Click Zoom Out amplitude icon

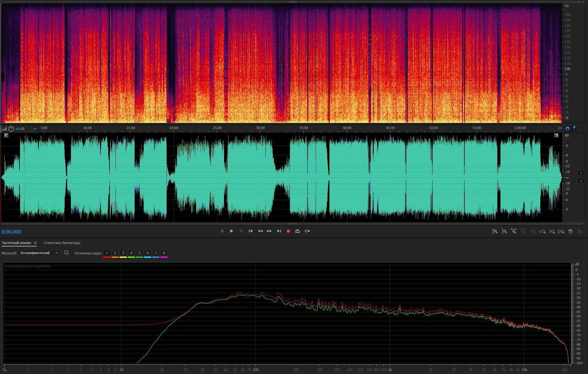(504, 231)
